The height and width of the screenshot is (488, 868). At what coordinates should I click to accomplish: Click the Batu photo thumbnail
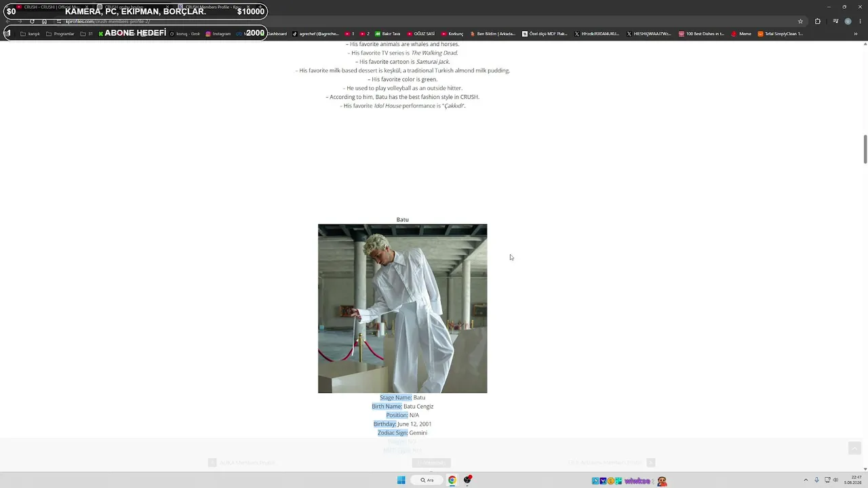tap(402, 308)
